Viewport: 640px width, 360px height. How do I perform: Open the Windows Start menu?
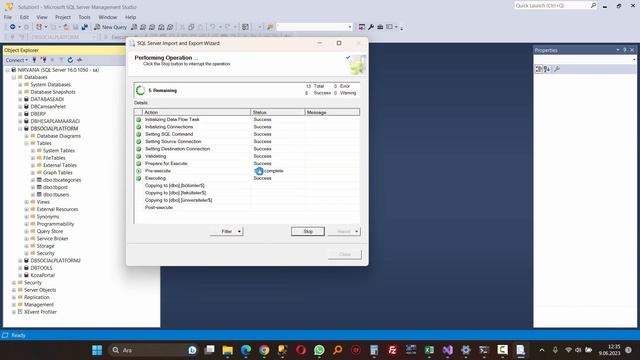[x=97, y=350]
